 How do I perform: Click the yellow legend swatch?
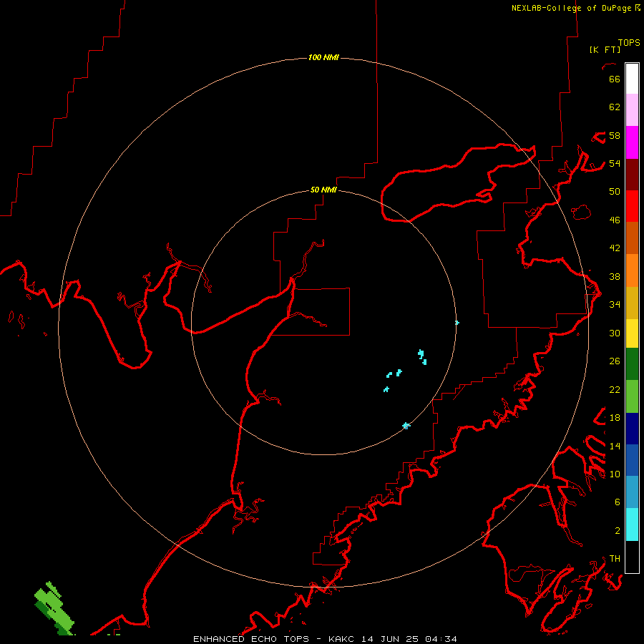pyautogui.click(x=632, y=333)
